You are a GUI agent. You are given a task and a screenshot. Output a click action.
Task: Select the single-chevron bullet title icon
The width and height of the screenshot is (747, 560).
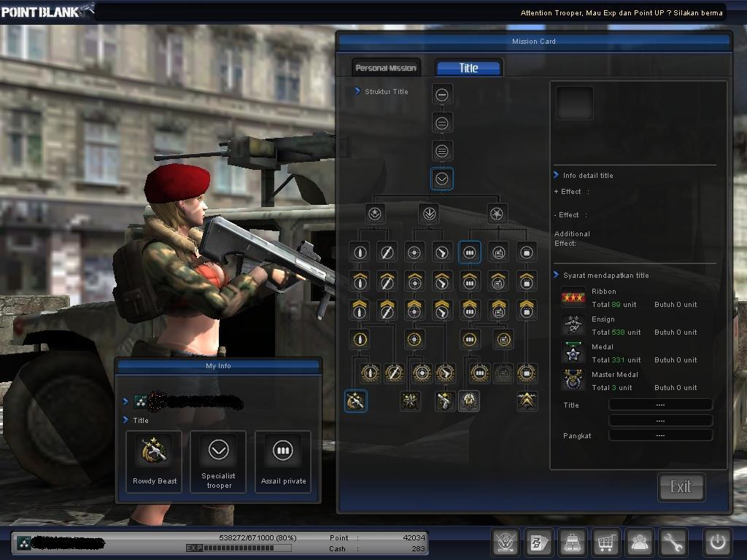point(360,281)
